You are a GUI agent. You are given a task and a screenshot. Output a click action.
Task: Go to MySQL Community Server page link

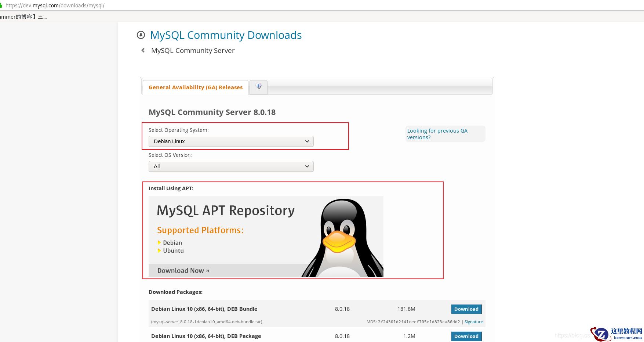(193, 51)
